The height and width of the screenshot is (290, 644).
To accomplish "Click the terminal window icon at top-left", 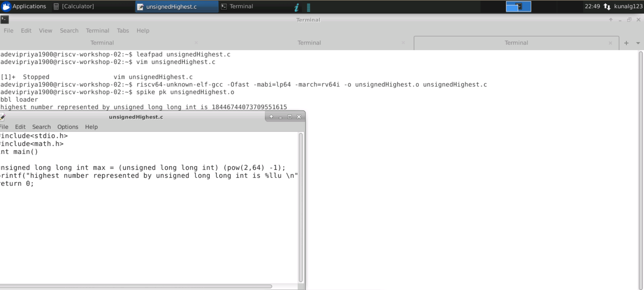I will [5, 20].
